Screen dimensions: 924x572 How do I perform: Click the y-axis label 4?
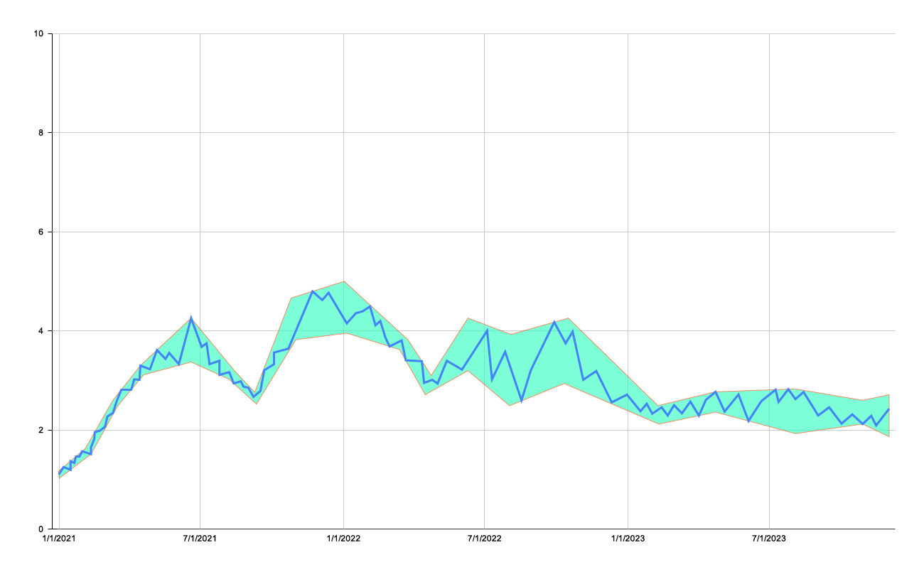tap(41, 331)
